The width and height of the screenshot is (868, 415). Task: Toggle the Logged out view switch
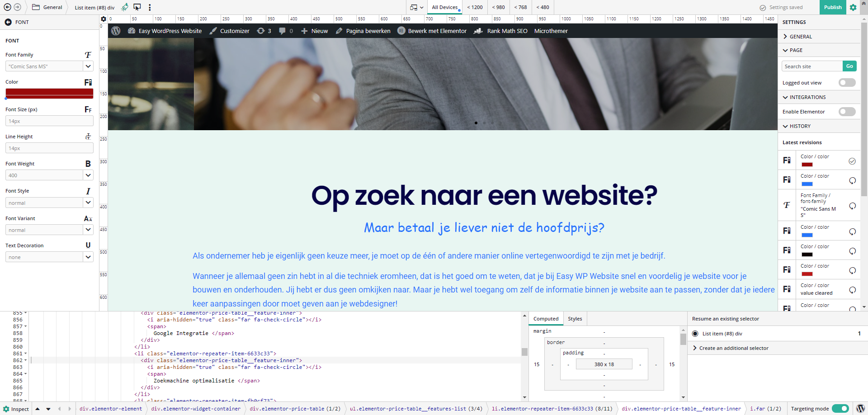point(847,82)
